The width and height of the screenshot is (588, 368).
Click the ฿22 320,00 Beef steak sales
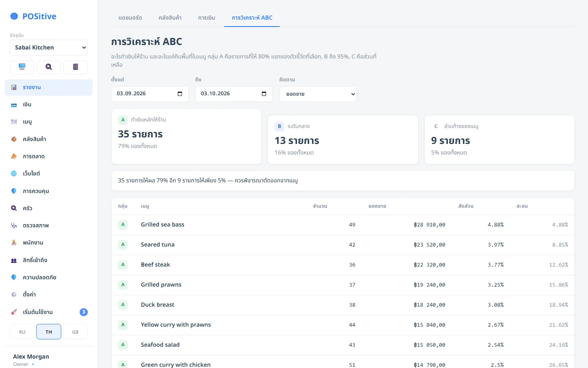click(429, 265)
